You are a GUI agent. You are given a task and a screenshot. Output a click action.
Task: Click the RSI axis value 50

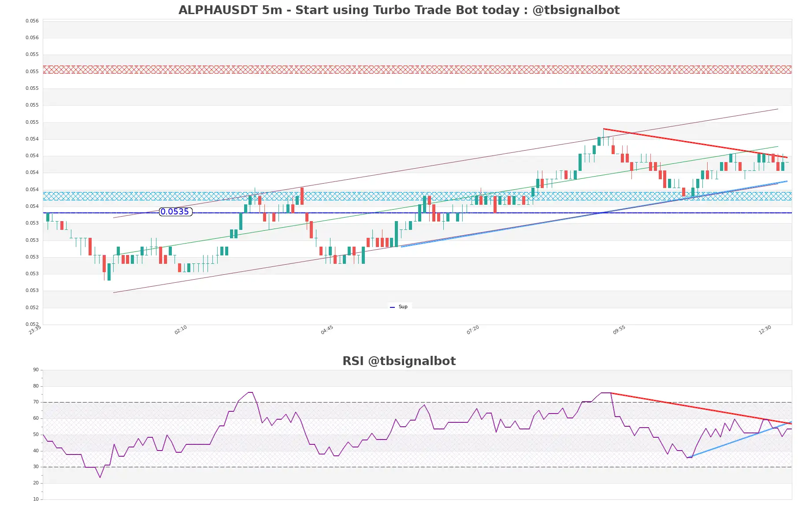pos(36,435)
